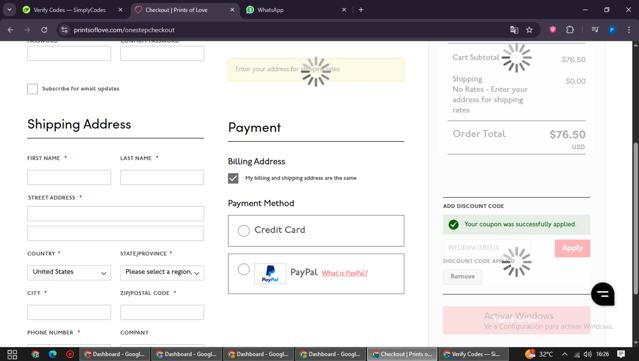This screenshot has width=639, height=361.
Task: Open the weather 32°C taskbar widget
Action: coord(539,354)
